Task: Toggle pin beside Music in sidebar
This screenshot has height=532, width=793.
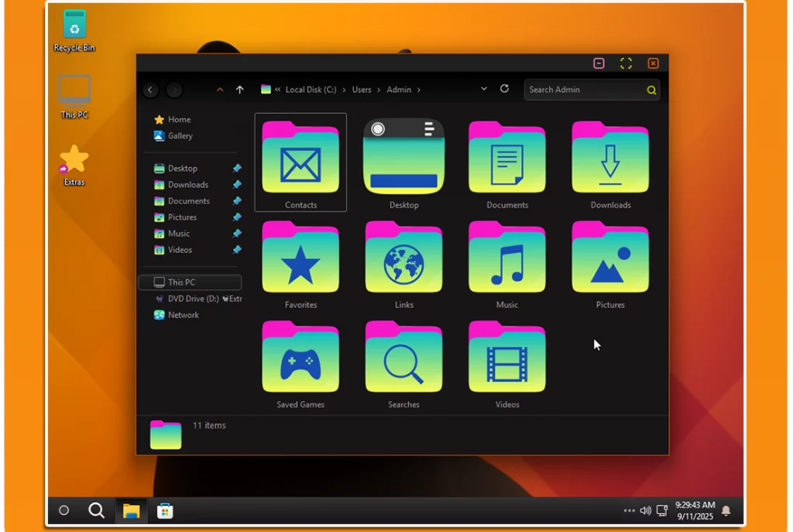Action: tap(237, 233)
